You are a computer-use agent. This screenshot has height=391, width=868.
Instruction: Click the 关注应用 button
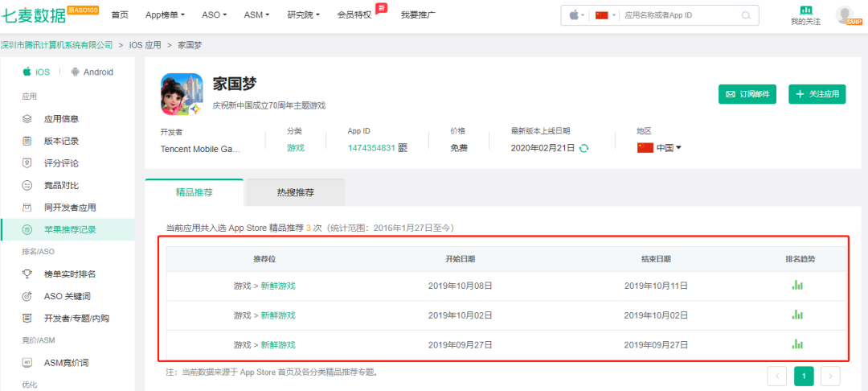(817, 94)
